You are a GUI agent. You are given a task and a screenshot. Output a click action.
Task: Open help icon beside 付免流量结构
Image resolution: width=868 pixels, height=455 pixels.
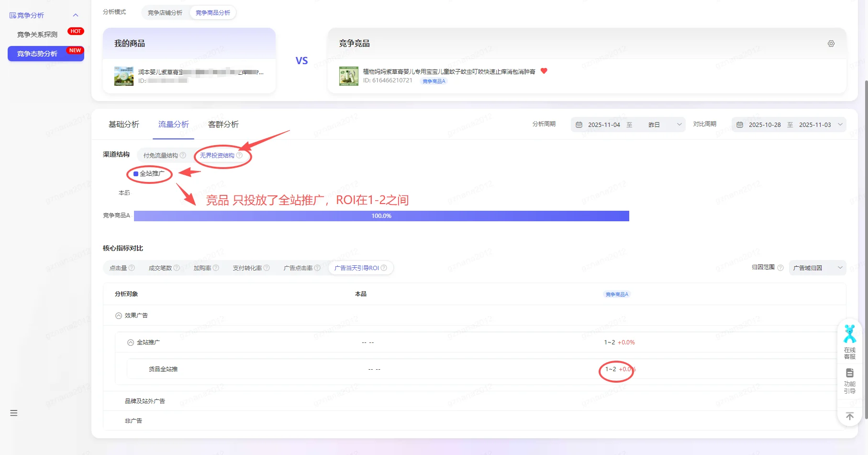pyautogui.click(x=183, y=155)
